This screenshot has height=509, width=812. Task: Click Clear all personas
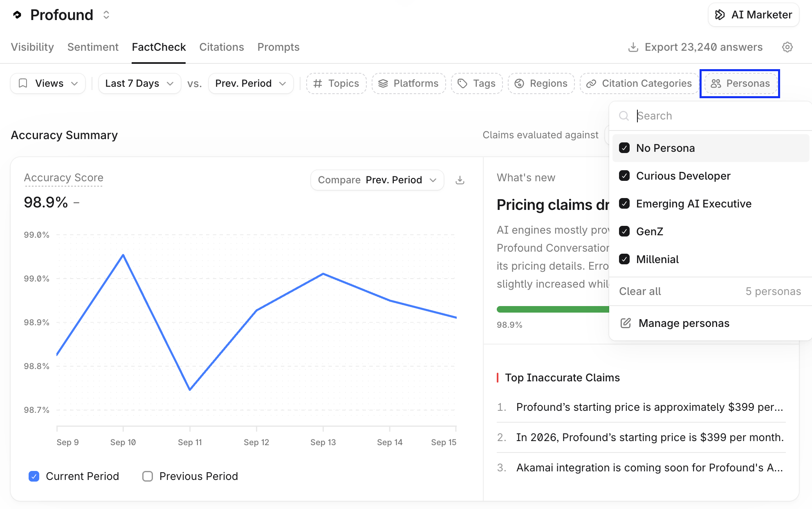tap(640, 291)
